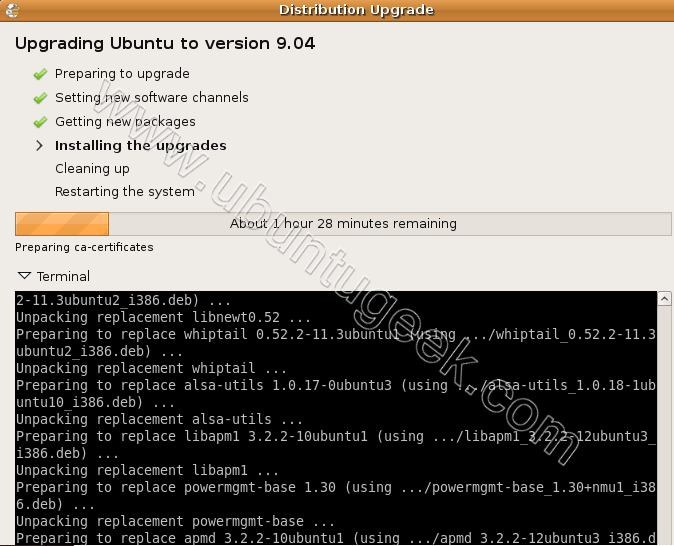Click terminal line 2-11.3ubuntu2_i386.deb
Viewport: 674px width, 546px height.
coord(123,300)
